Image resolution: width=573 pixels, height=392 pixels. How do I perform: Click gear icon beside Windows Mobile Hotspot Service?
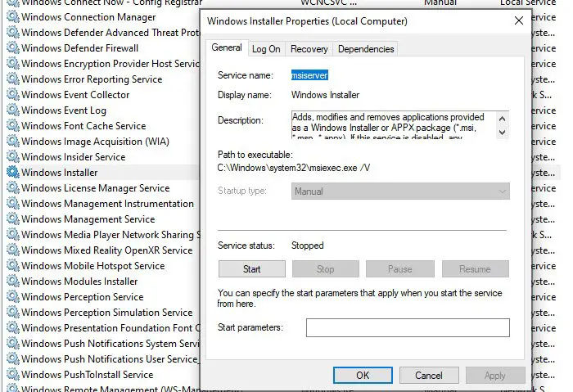pyautogui.click(x=13, y=266)
